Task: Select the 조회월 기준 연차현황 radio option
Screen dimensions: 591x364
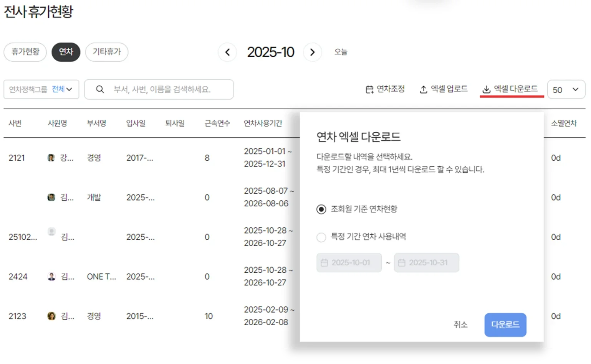Action: coord(321,209)
